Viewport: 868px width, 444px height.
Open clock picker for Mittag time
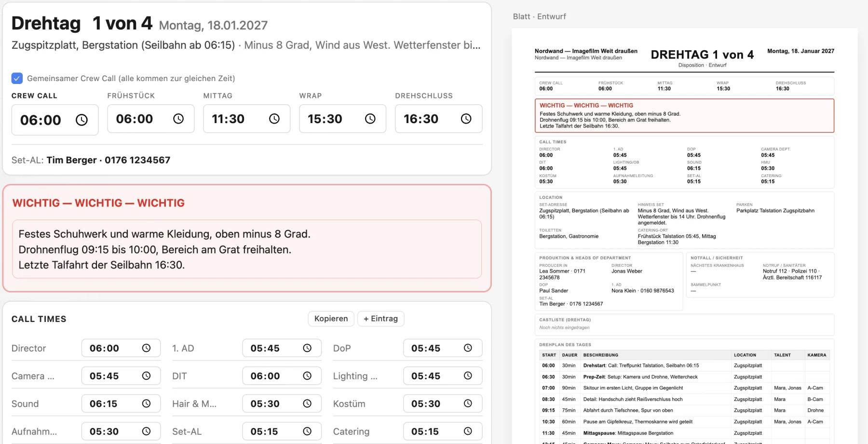274,119
